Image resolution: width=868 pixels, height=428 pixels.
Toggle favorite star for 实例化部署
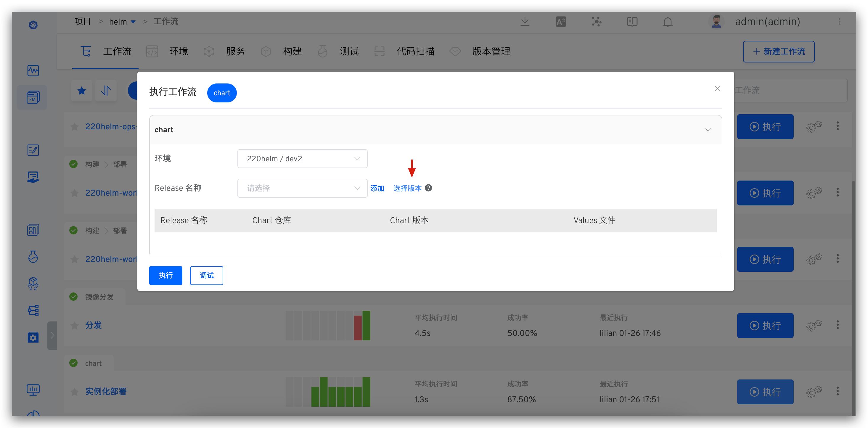[x=75, y=392]
